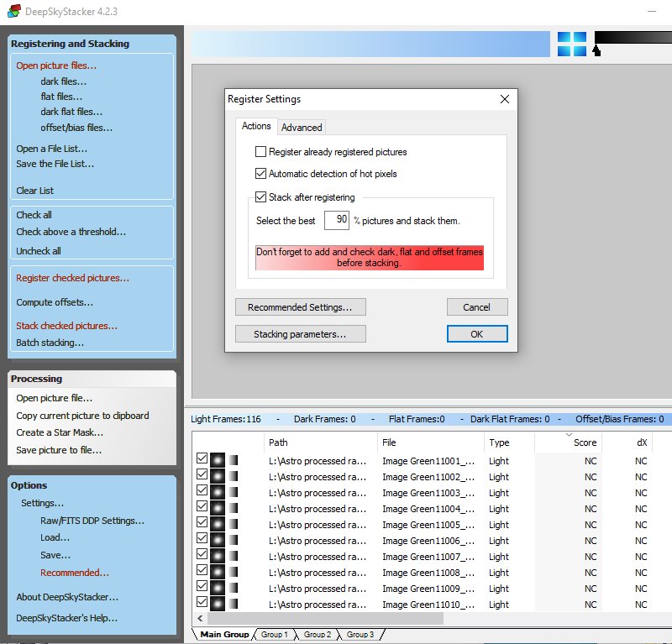Click offset/bias files link
The image size is (672, 644).
[x=76, y=128]
